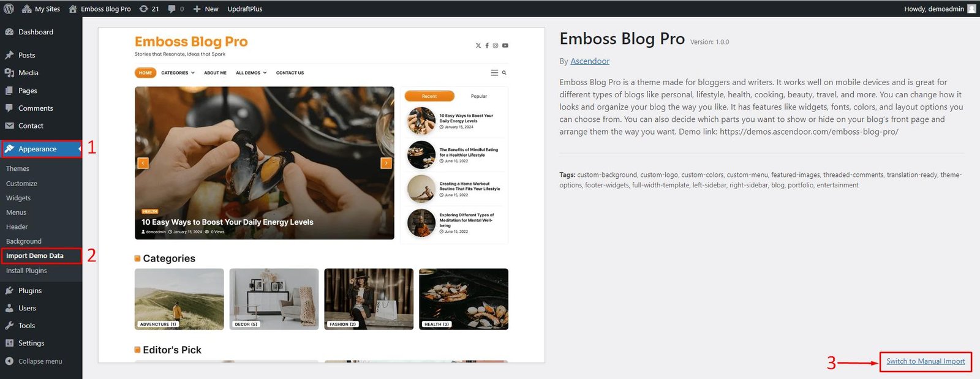980x379 pixels.
Task: Click the demoadmin avatar icon
Action: (x=971, y=9)
